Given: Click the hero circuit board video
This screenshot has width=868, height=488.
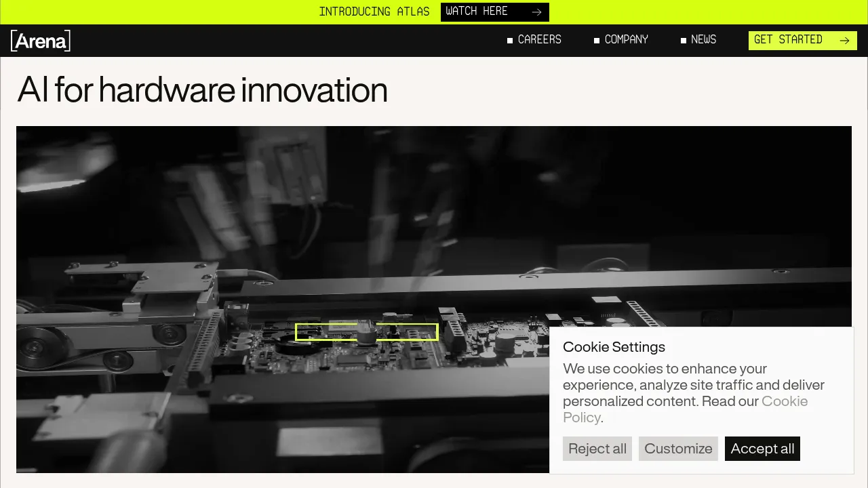Looking at the screenshot, I should [434, 300].
